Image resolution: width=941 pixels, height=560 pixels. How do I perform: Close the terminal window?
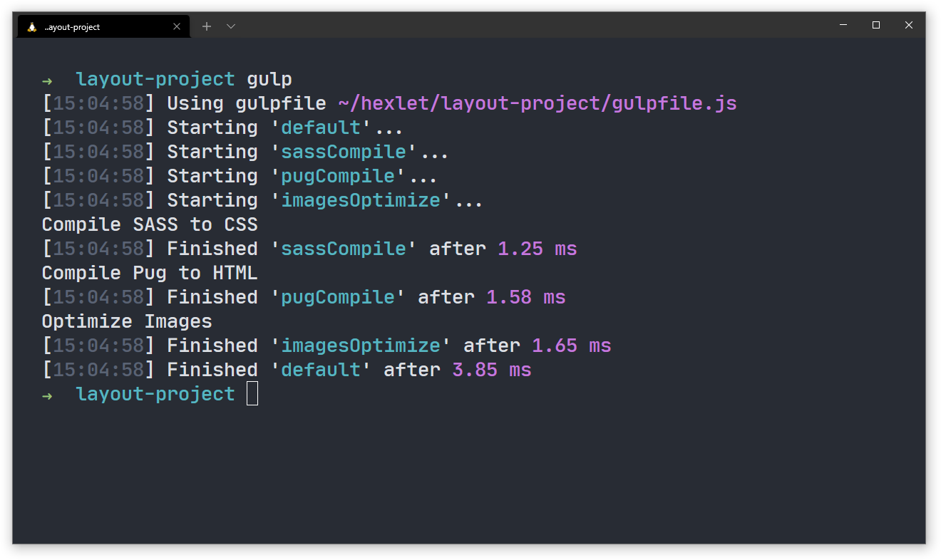click(909, 25)
